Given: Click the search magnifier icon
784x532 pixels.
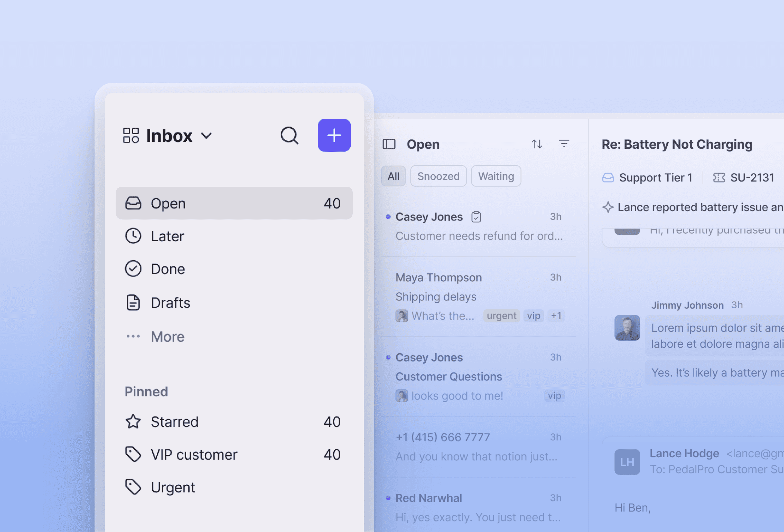Looking at the screenshot, I should tap(289, 136).
